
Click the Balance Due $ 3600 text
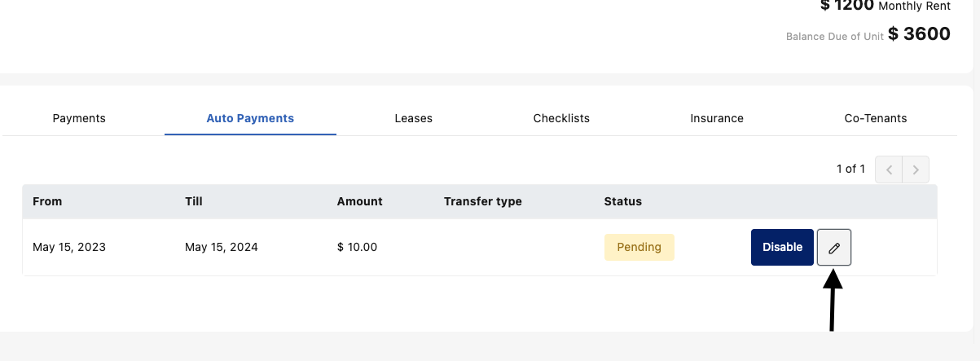coord(918,34)
